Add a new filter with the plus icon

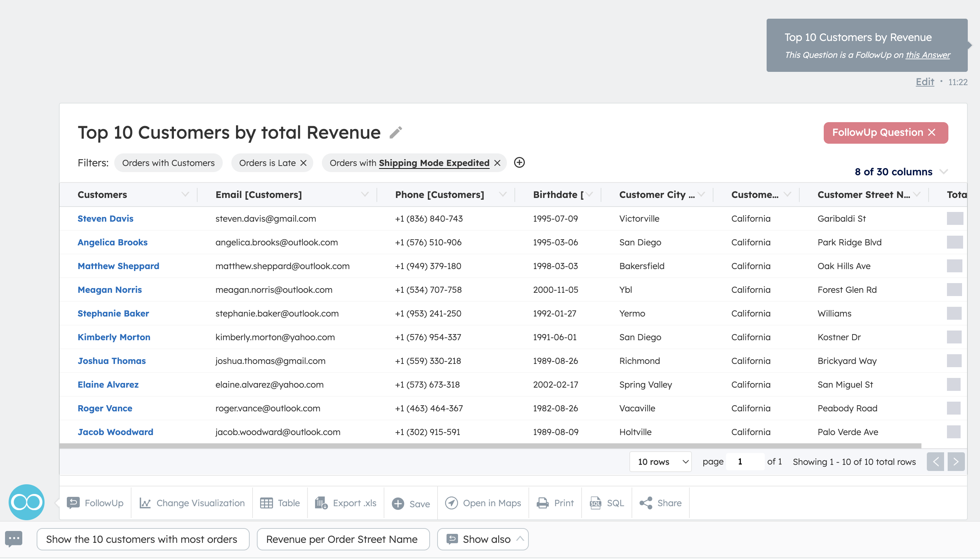tap(520, 162)
